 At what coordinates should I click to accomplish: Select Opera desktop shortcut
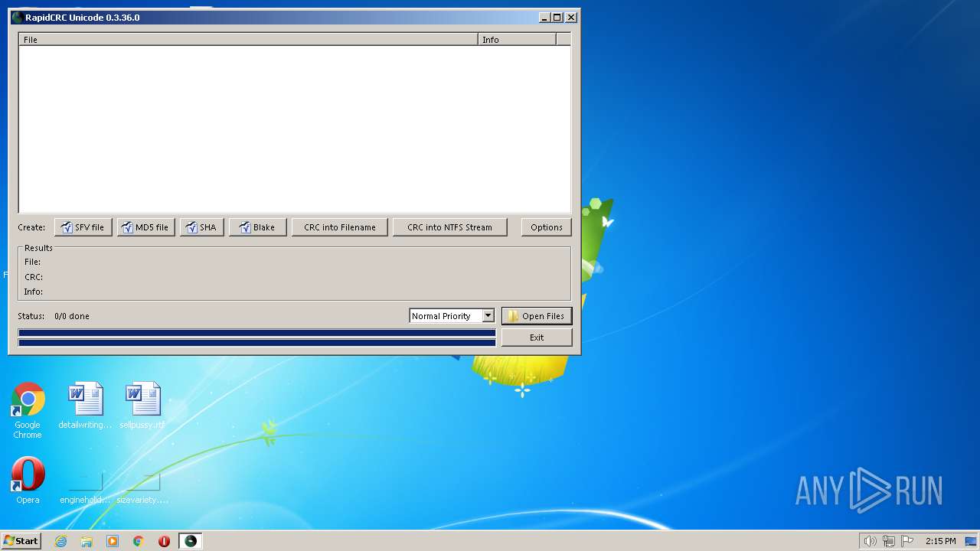[28, 481]
